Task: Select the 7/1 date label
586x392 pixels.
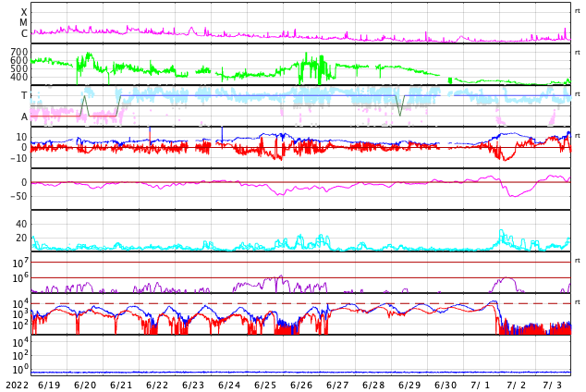Action: [480, 386]
